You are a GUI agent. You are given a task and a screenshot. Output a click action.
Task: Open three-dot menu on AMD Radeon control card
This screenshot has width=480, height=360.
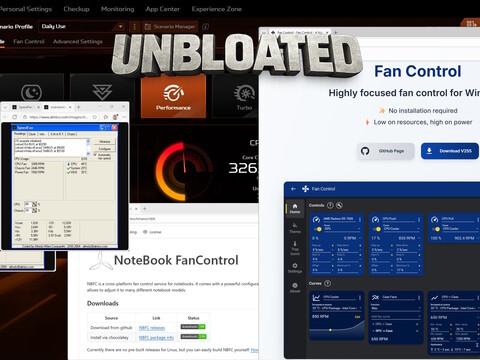tap(360, 220)
